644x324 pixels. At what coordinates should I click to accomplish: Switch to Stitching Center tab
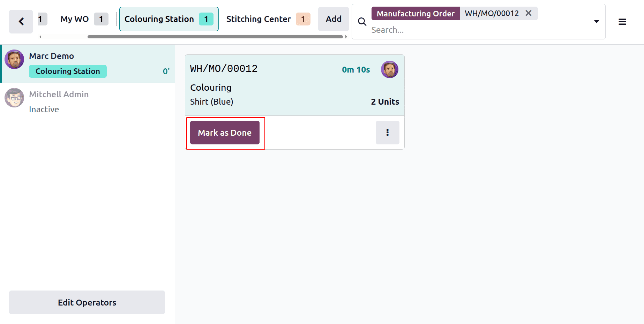(x=268, y=19)
